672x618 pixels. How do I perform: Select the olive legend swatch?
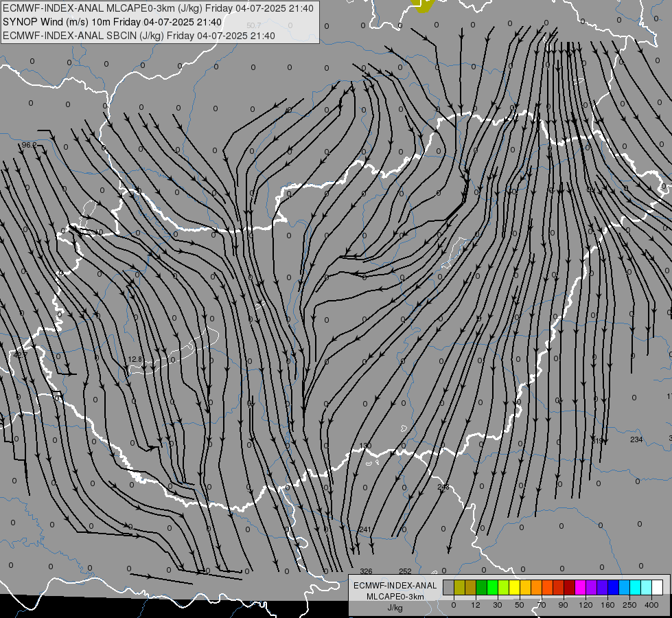459,587
